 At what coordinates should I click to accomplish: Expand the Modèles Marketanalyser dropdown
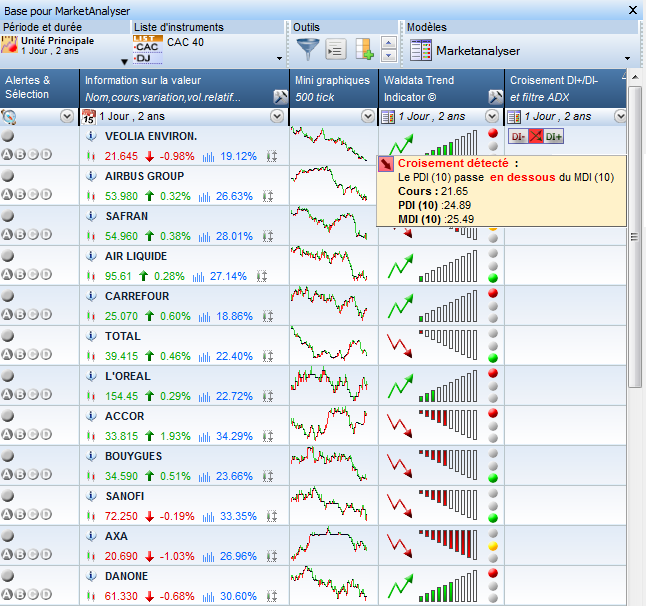(x=627, y=58)
